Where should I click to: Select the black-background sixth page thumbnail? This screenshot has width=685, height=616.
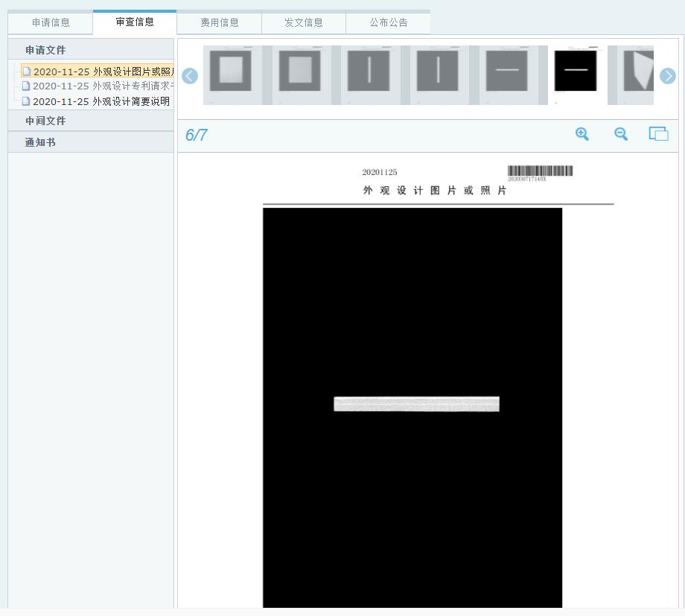tap(576, 74)
